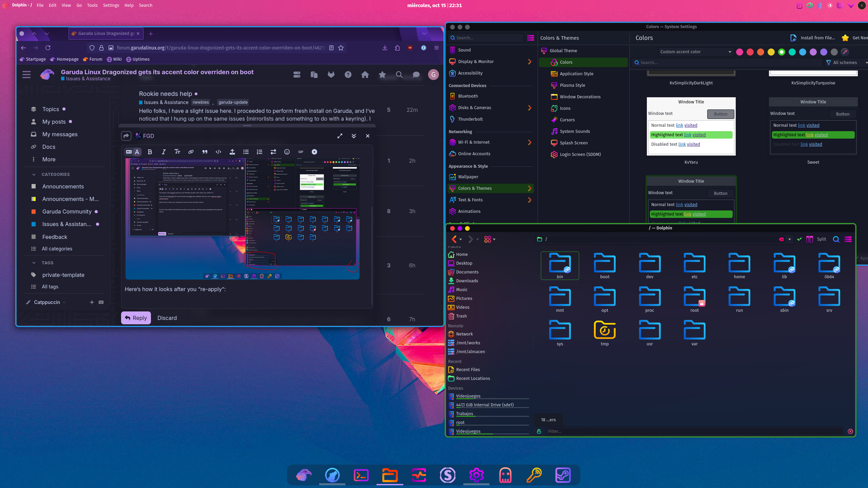The image size is (868, 488).
Task: Click the upload icon in composer toolbar
Action: pos(232,152)
